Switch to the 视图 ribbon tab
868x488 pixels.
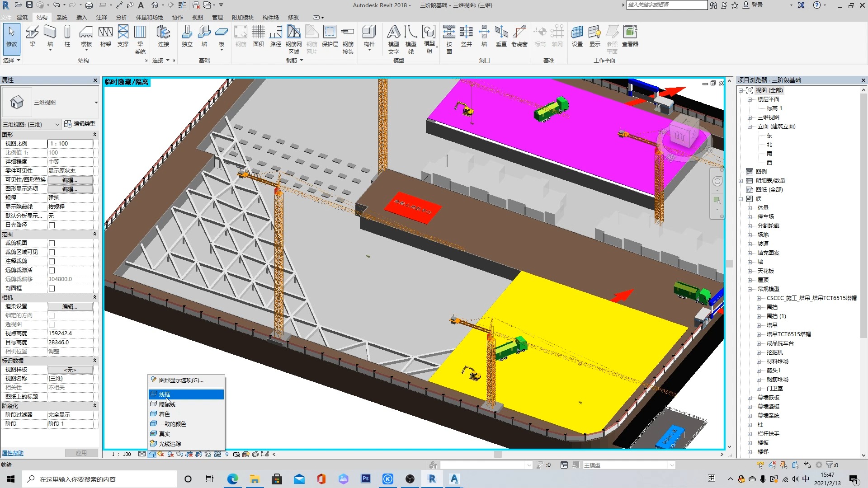pos(198,17)
